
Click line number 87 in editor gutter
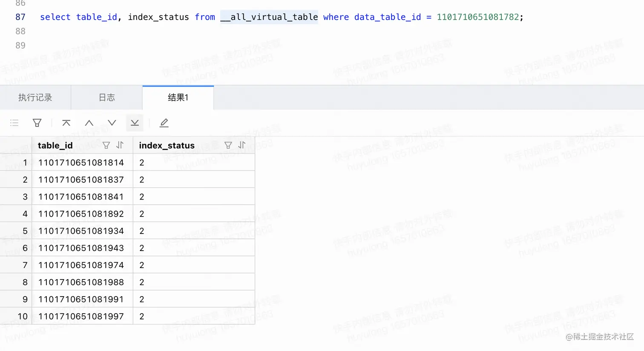[x=20, y=17]
